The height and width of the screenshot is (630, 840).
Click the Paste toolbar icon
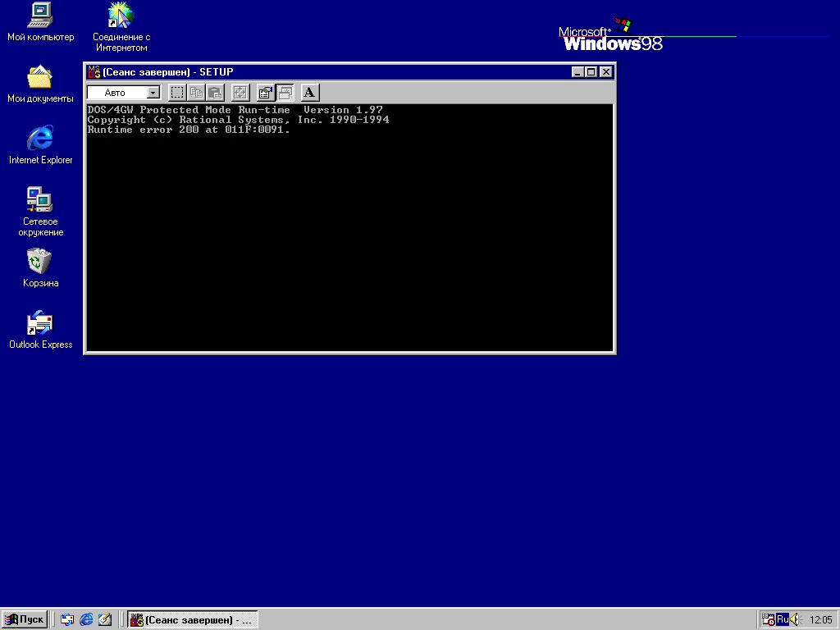click(x=216, y=93)
